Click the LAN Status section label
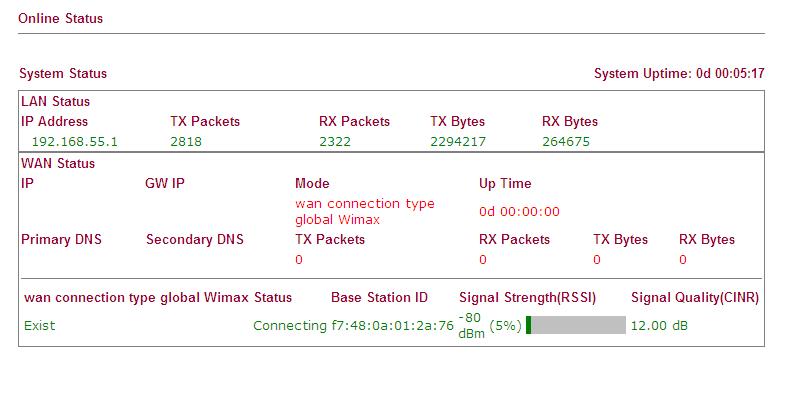 click(56, 101)
